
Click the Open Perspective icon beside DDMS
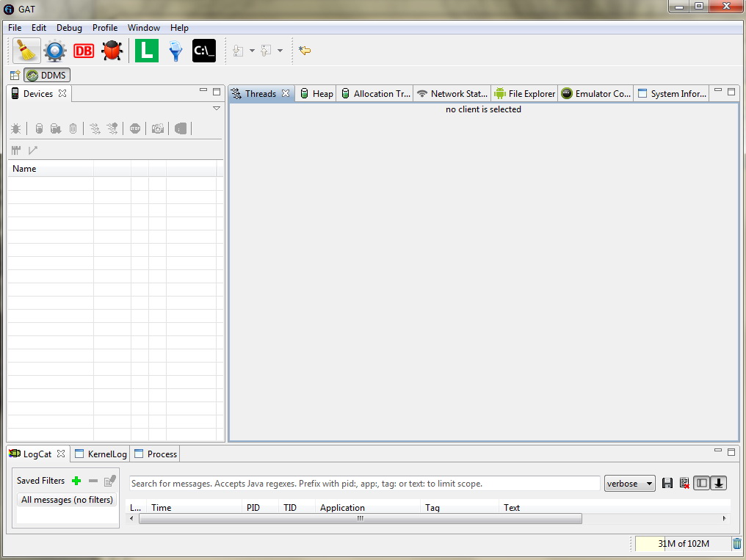tap(15, 75)
